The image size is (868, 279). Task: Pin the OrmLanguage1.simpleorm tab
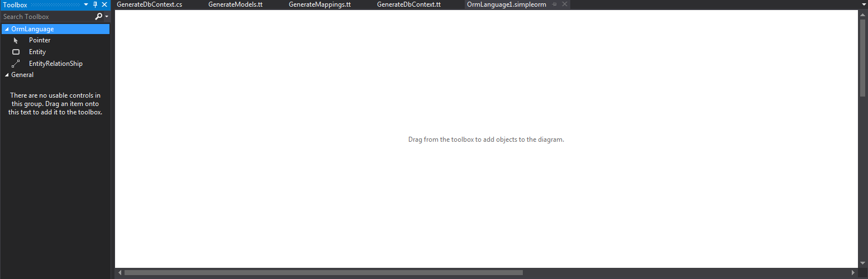coord(555,4)
